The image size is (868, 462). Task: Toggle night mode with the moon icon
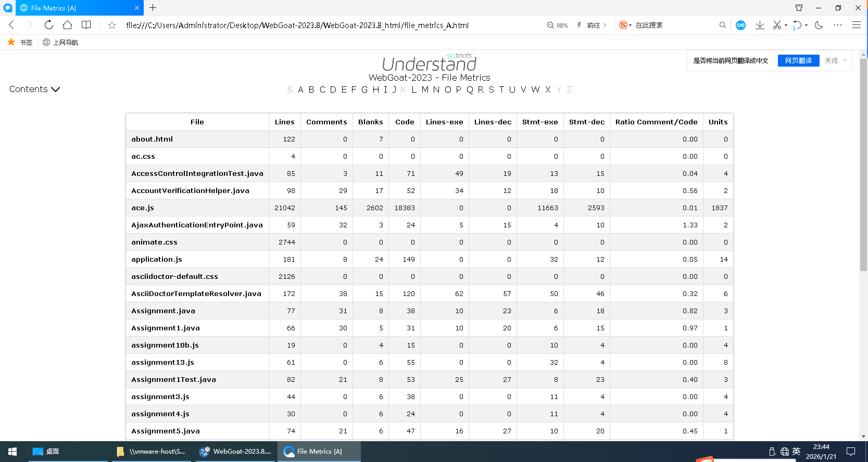coord(819,25)
